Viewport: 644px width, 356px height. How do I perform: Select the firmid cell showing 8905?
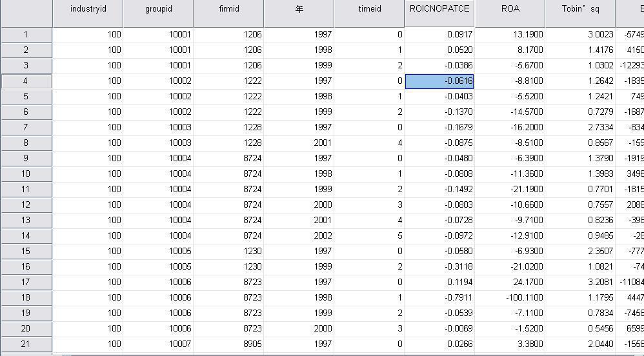click(228, 344)
